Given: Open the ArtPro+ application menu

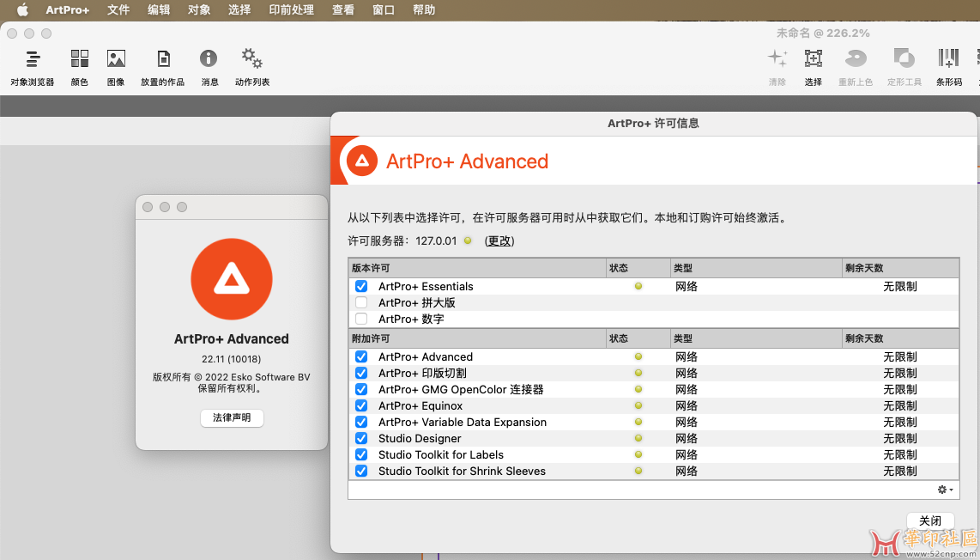Looking at the screenshot, I should [x=68, y=10].
